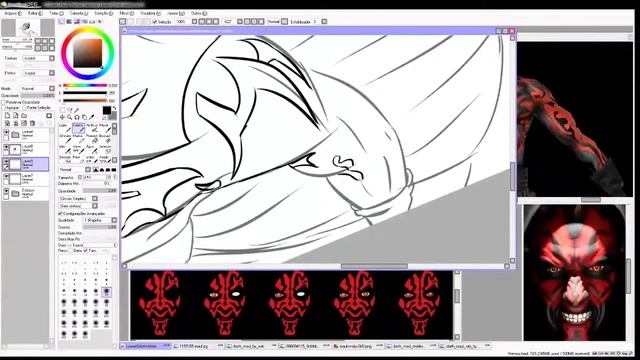
Task: Enable the Agrupar checkbox
Action: (x=3, y=108)
